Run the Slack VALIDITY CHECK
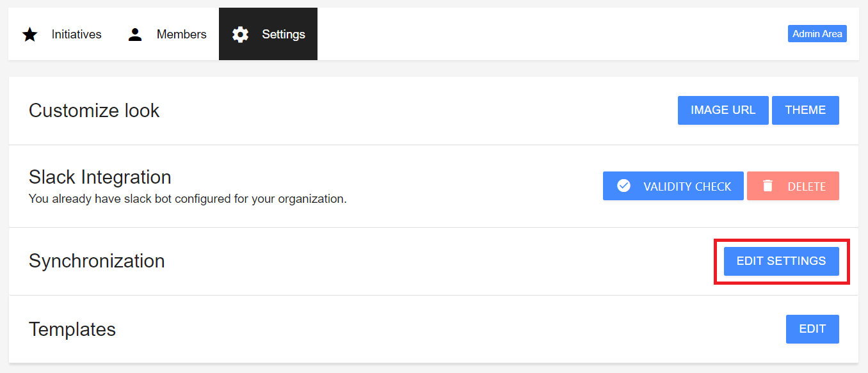Screen dimensions: 868x373 point(673,186)
